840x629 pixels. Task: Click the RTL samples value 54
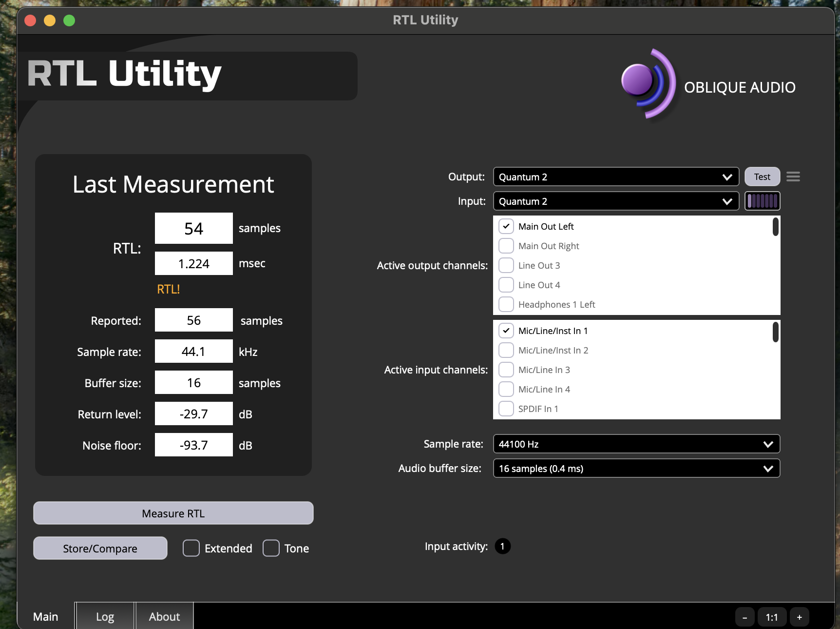(193, 228)
